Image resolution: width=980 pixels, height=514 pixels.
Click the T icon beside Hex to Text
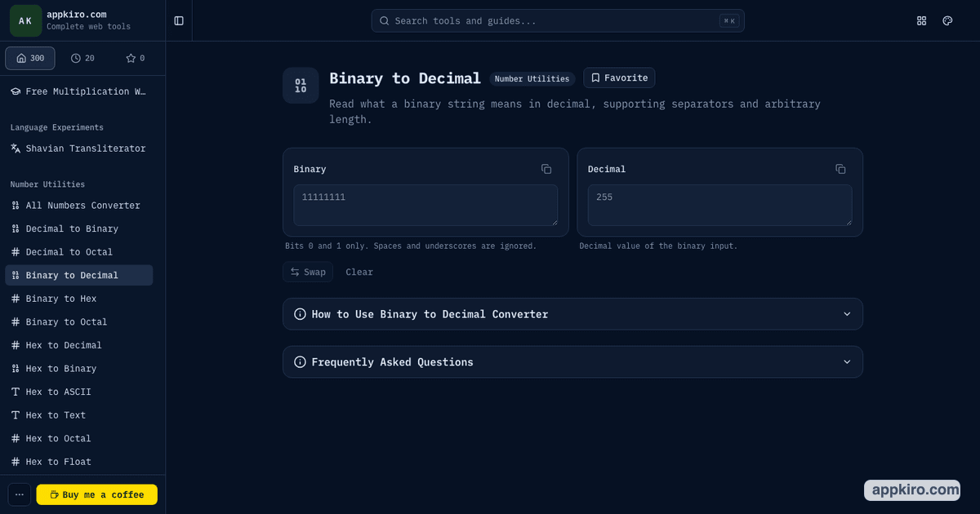coord(16,414)
